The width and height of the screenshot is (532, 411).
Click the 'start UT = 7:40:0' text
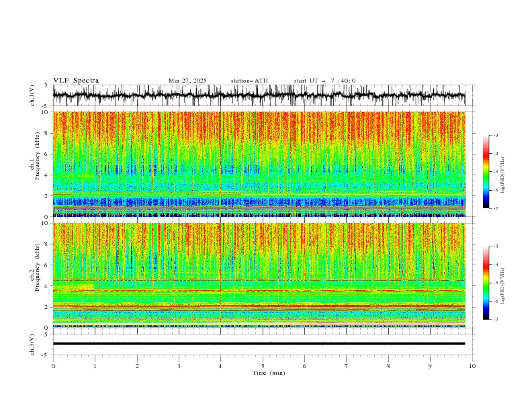point(324,81)
